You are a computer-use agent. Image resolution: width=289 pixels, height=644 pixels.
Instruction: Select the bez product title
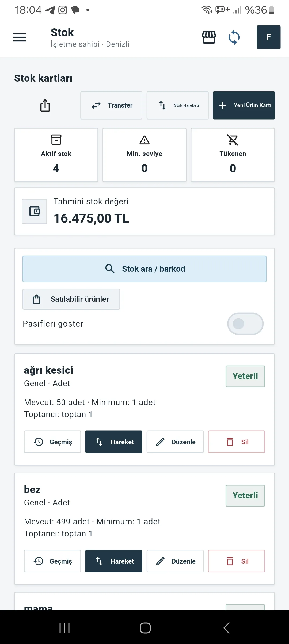tap(32, 489)
